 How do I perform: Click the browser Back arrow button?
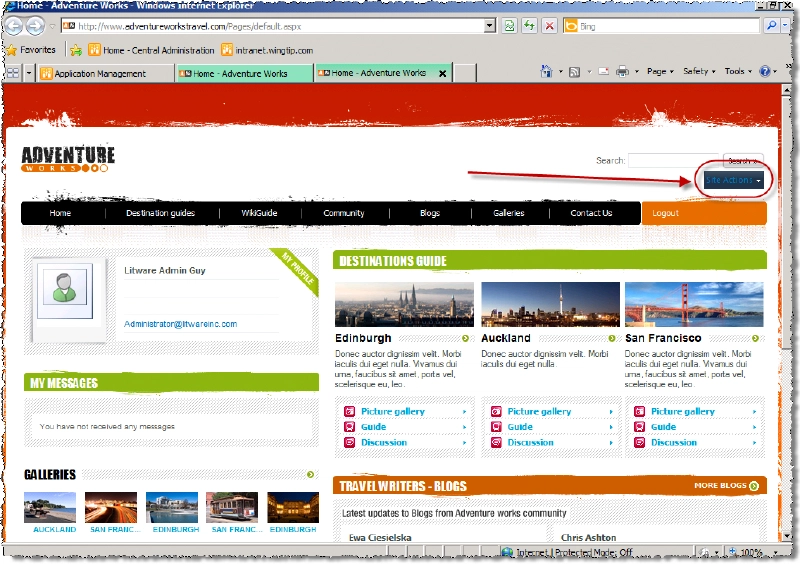coord(14,27)
